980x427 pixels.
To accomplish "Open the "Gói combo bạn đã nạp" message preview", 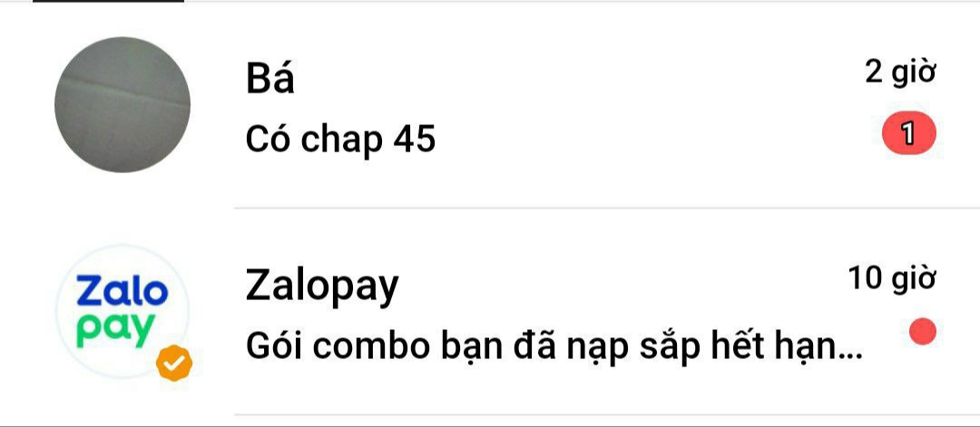I will point(554,347).
